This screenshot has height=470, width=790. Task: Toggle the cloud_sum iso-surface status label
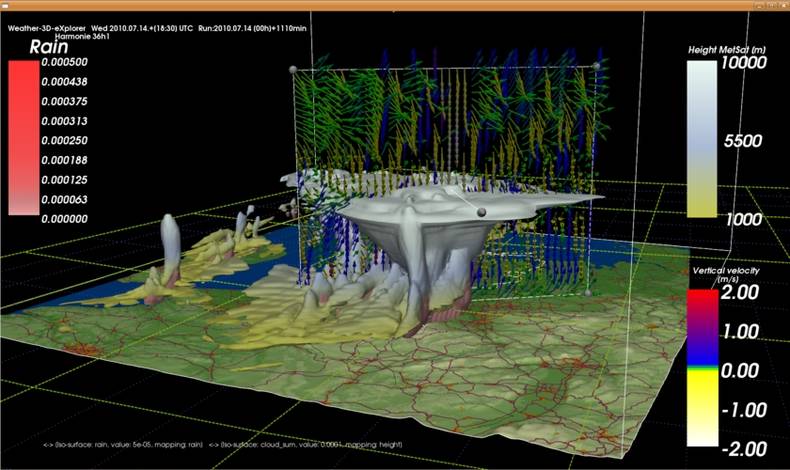coord(305,444)
